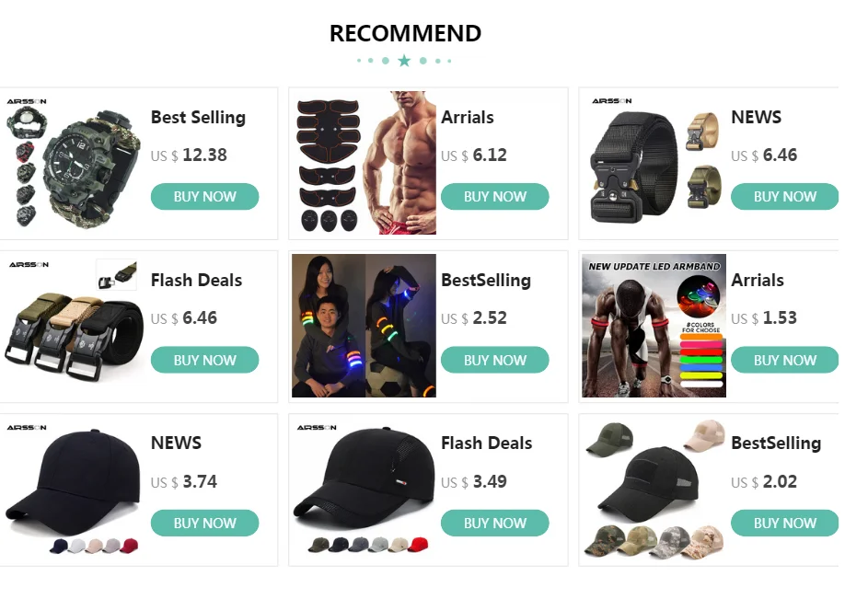Open the glowing armband couple photo
Image resolution: width=868 pixels, height=599 pixels.
pos(364,326)
